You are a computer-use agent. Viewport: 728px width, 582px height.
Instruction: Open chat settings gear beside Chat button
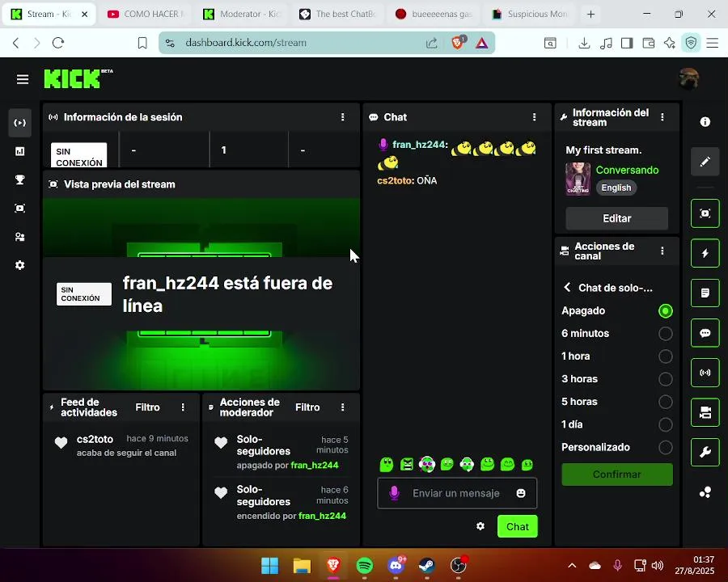pyautogui.click(x=480, y=526)
